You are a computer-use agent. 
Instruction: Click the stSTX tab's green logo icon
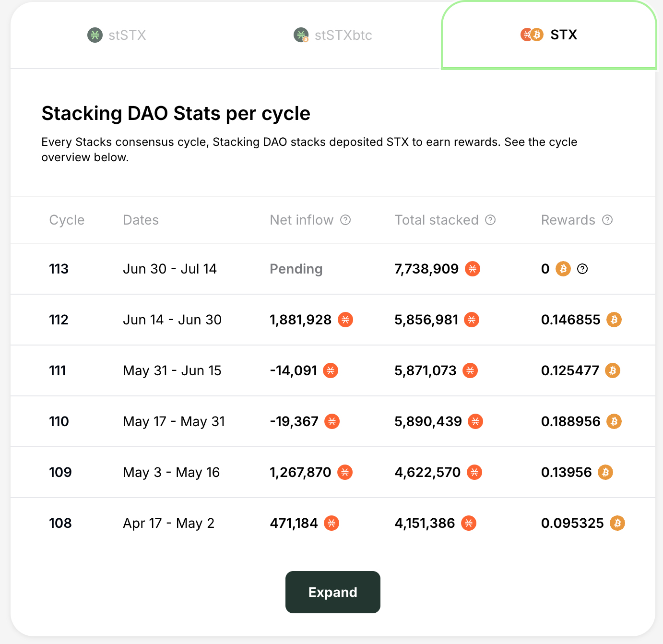point(95,35)
